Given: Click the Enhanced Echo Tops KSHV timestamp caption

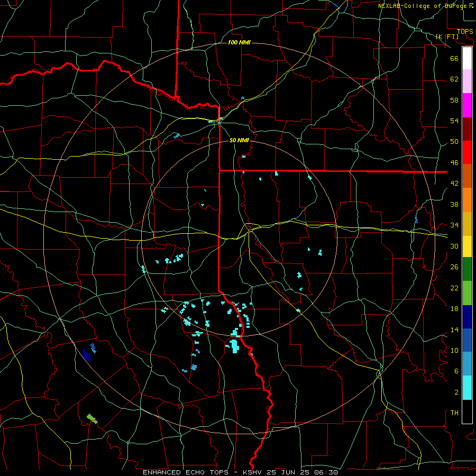Looking at the screenshot, I should click(240, 472).
